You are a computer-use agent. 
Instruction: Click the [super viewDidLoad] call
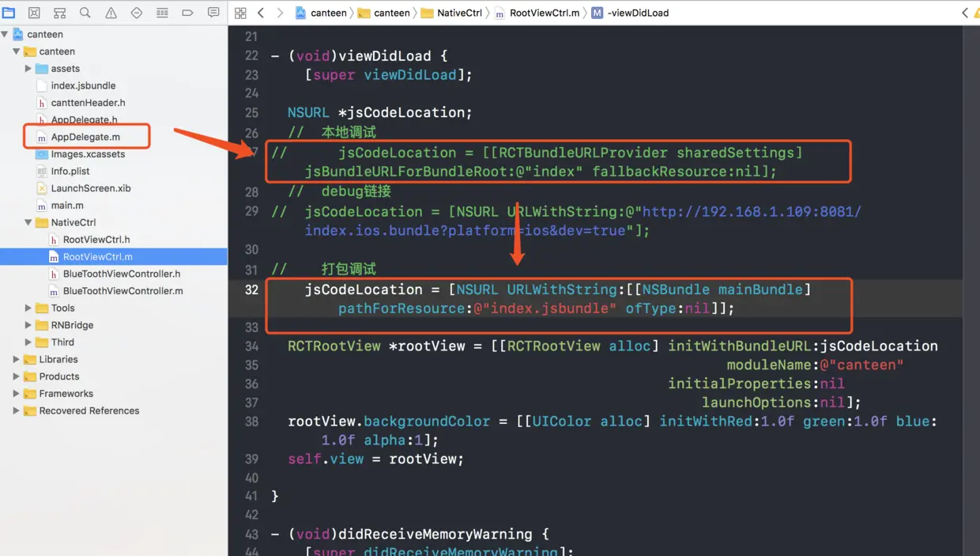tap(388, 75)
